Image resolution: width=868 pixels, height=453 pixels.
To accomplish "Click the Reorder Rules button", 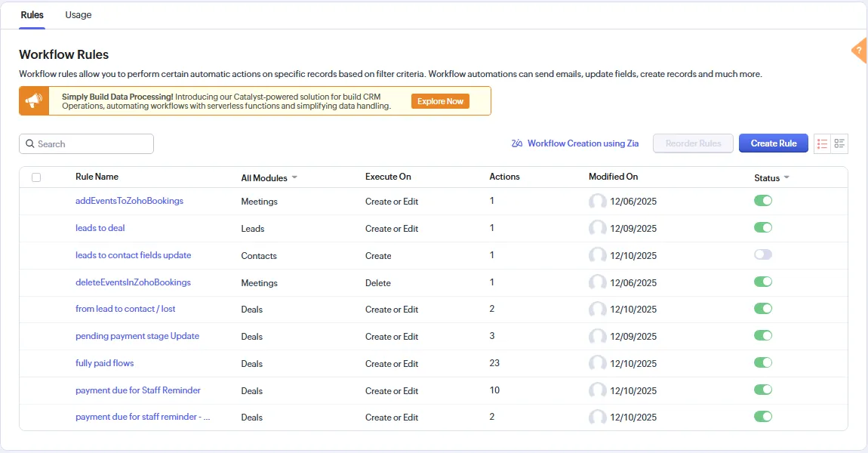I will (x=693, y=143).
